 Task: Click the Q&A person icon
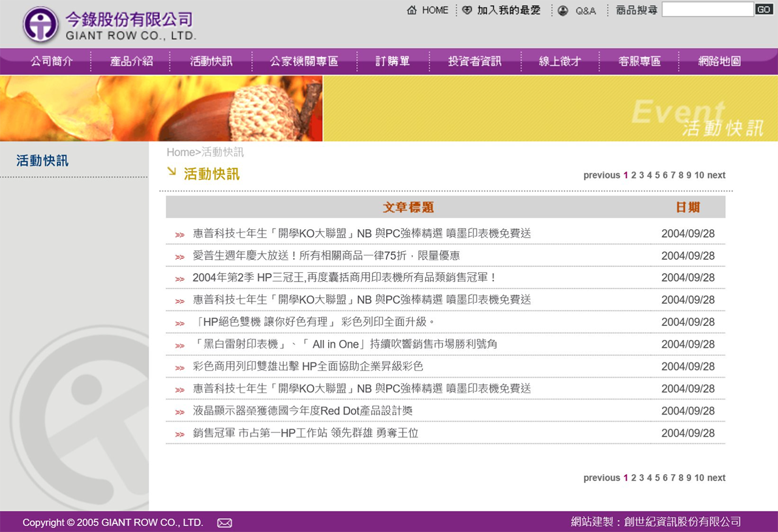click(x=563, y=10)
